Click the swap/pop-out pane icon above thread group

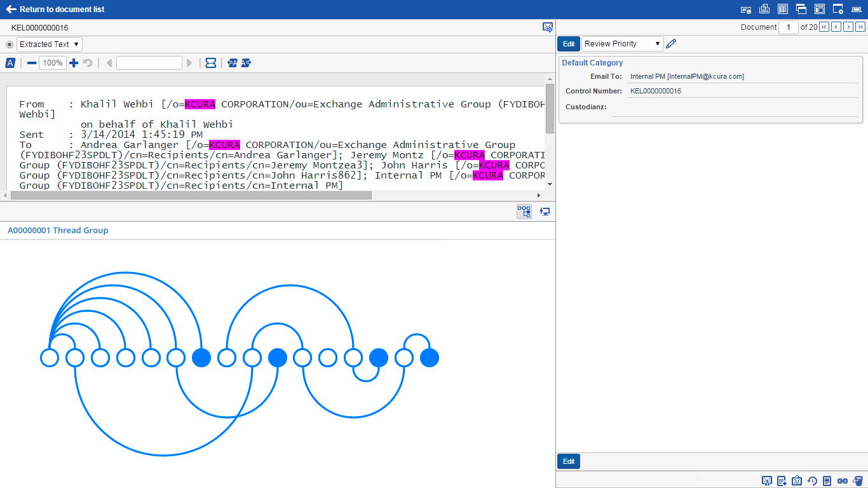(x=545, y=212)
